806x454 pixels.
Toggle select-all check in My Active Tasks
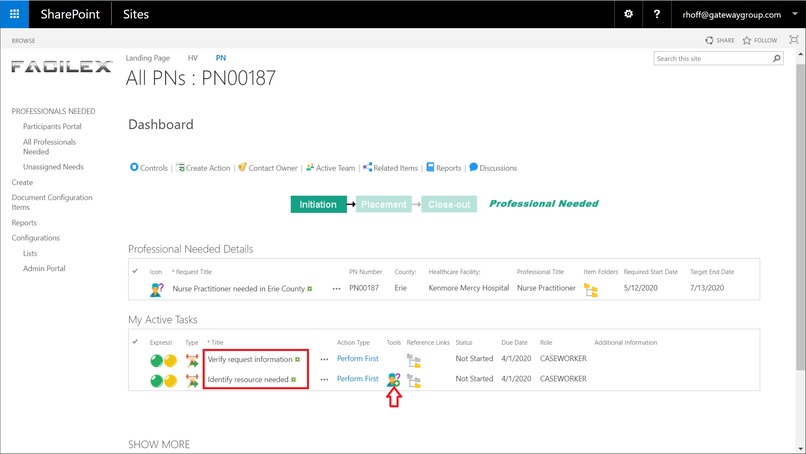click(135, 341)
